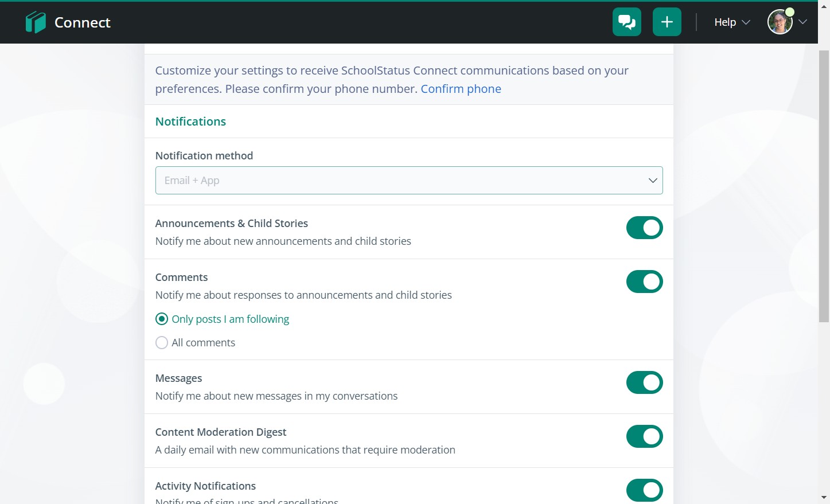
Task: Select Only posts I am following option
Action: (x=162, y=319)
